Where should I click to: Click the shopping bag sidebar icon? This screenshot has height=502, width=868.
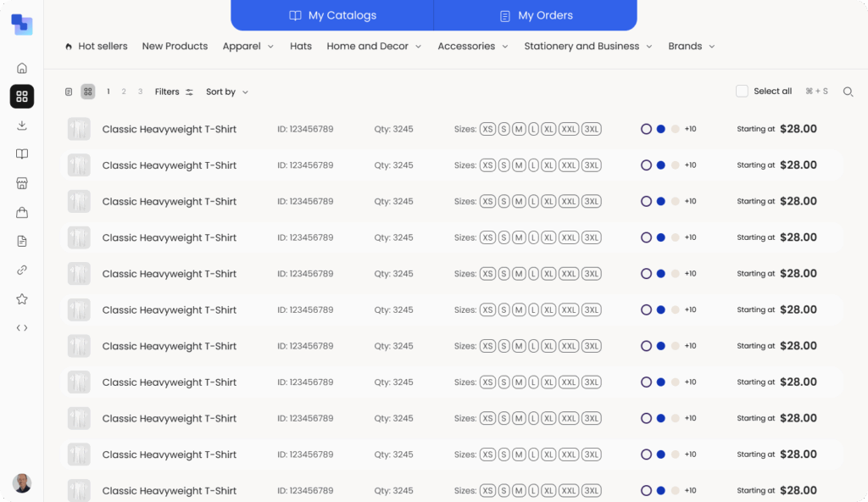(22, 212)
